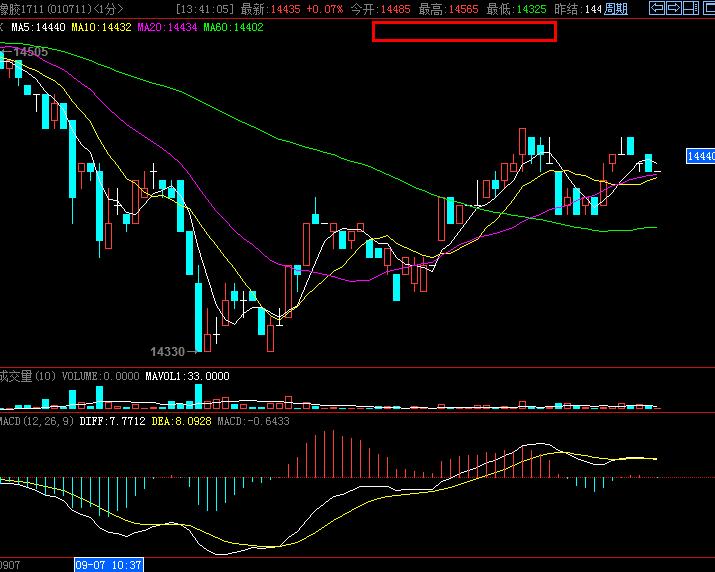Open the 周期 period selector
Viewport: 715px width, 572px height.
point(617,9)
